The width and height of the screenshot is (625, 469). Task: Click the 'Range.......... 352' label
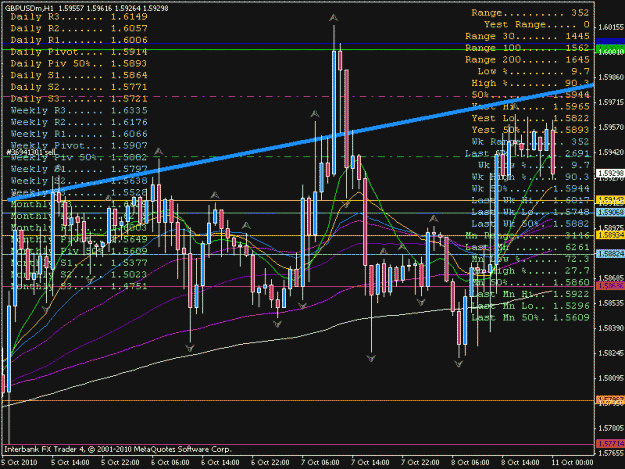click(x=531, y=13)
